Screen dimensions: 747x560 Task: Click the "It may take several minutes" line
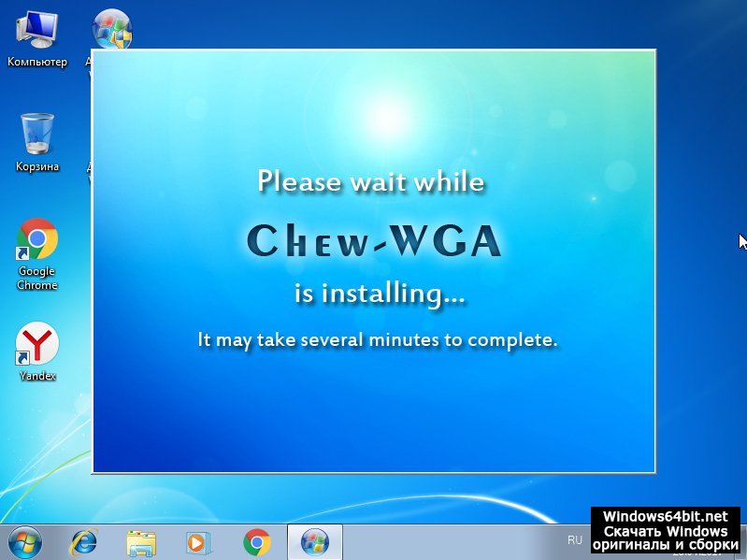coord(377,339)
